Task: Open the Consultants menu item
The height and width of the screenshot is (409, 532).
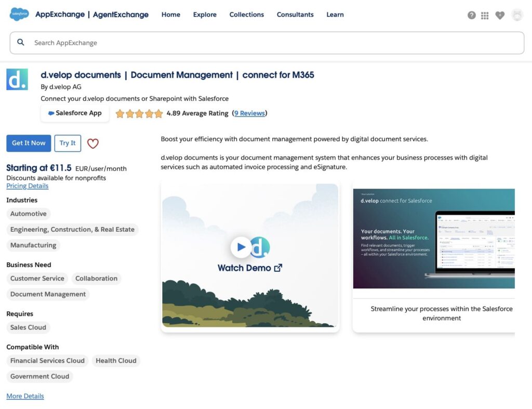Action: tap(295, 15)
